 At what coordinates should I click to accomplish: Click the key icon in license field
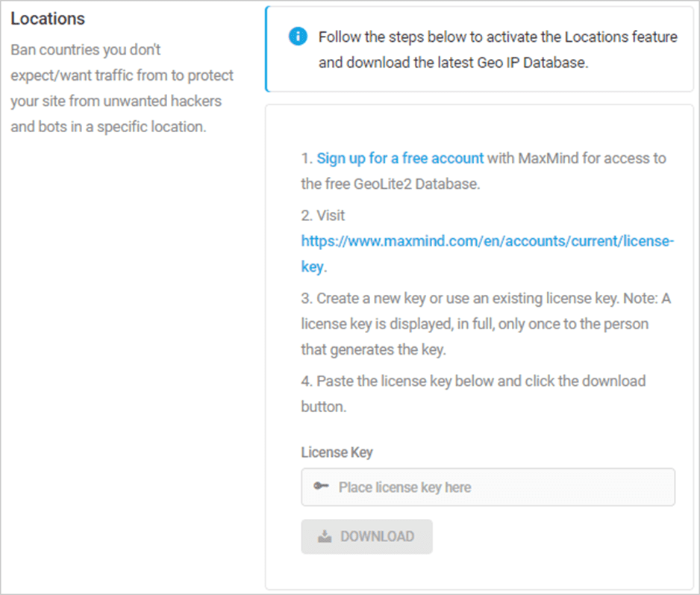[x=321, y=486]
